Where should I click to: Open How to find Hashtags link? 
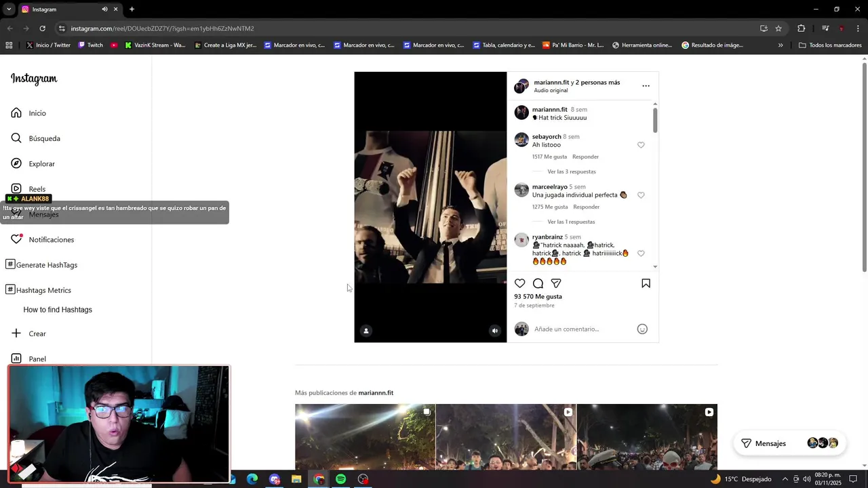click(58, 310)
